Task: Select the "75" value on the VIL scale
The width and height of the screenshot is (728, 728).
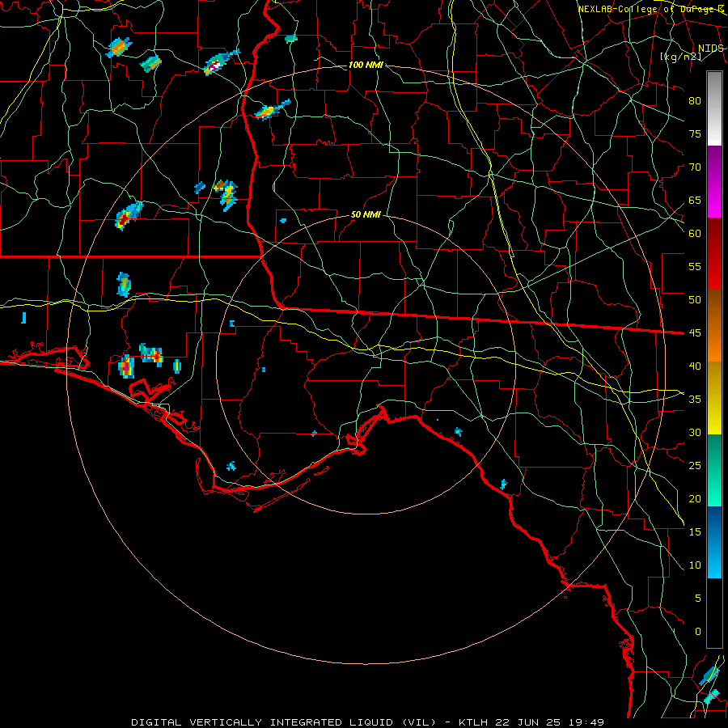Action: (695, 133)
